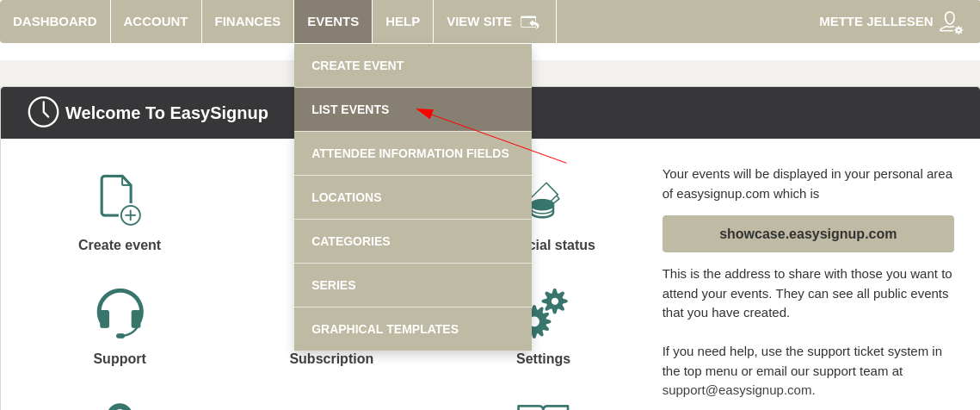
Task: Click the Settings gears icon
Action: tap(551, 310)
